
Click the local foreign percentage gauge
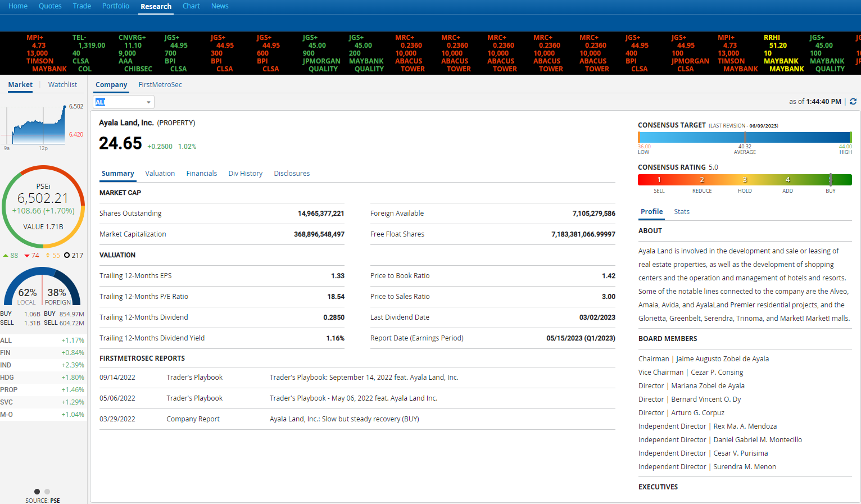tap(42, 287)
